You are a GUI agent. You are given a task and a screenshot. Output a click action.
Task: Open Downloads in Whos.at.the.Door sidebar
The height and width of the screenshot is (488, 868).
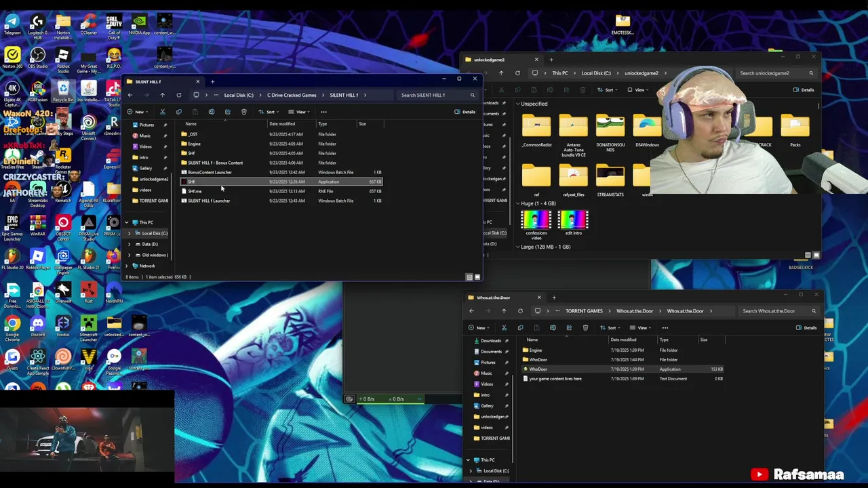point(491,341)
